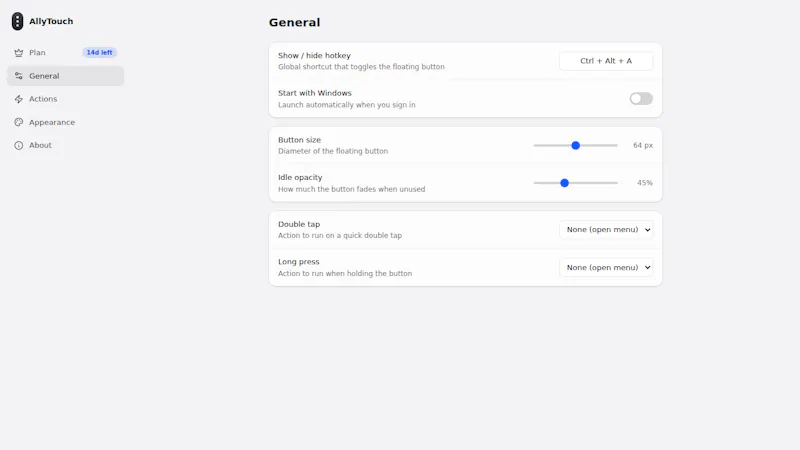The width and height of the screenshot is (800, 450).
Task: Click the Ctrl + Alt + A hotkey field
Action: pyautogui.click(x=606, y=61)
